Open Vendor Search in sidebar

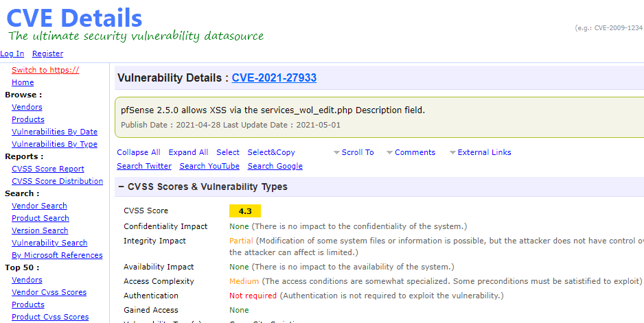tap(39, 206)
